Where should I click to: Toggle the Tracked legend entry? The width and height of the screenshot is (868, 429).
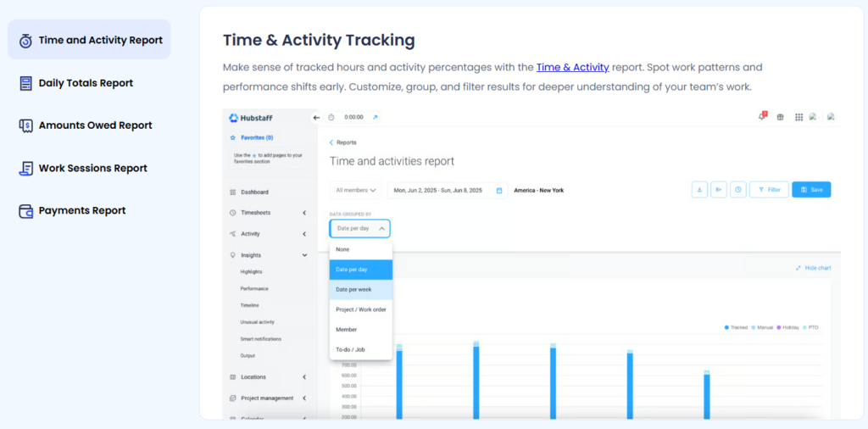point(737,328)
